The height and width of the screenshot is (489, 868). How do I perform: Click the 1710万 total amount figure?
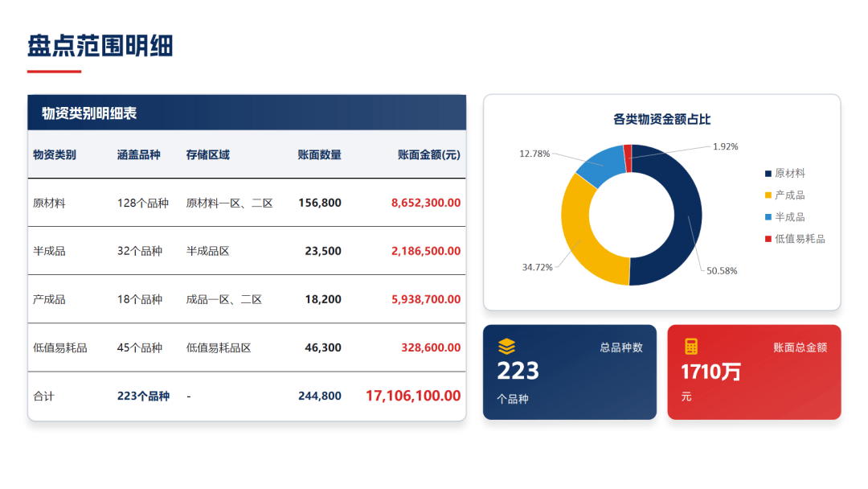(x=710, y=372)
